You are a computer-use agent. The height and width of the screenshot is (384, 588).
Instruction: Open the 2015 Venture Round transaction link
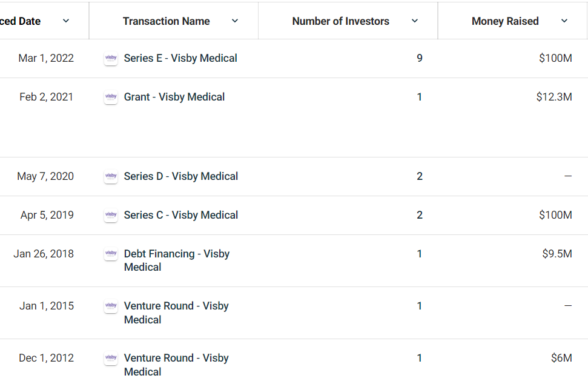click(176, 313)
